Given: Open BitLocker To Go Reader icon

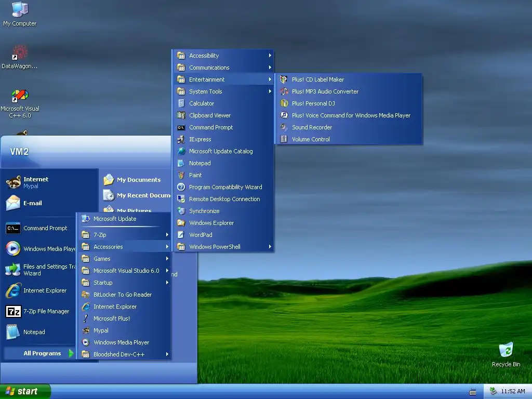Looking at the screenshot, I should click(x=86, y=295).
